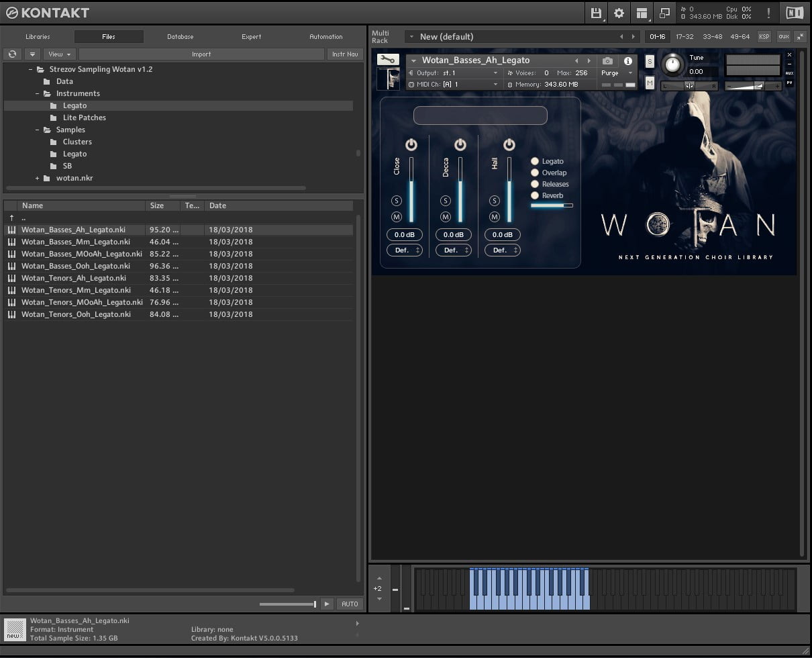
Task: Solo the Close microphone
Action: pos(397,201)
